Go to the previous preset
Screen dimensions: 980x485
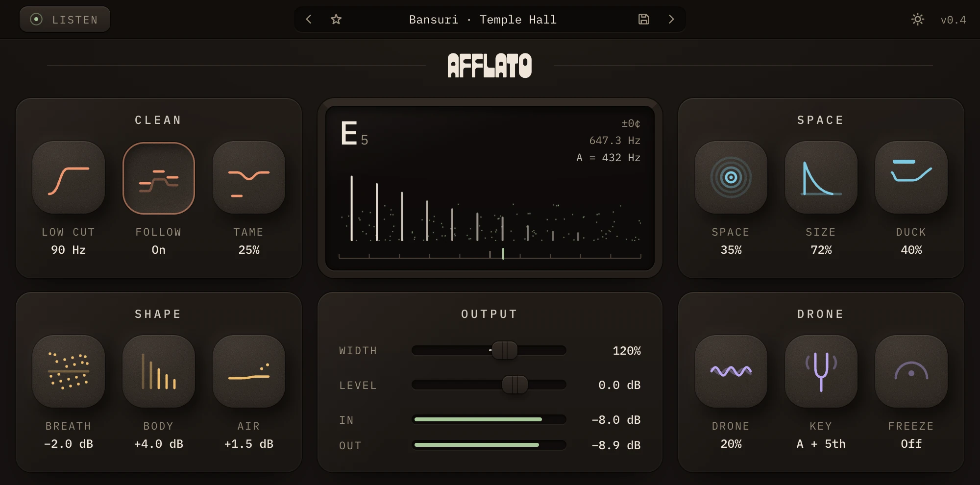pos(309,19)
